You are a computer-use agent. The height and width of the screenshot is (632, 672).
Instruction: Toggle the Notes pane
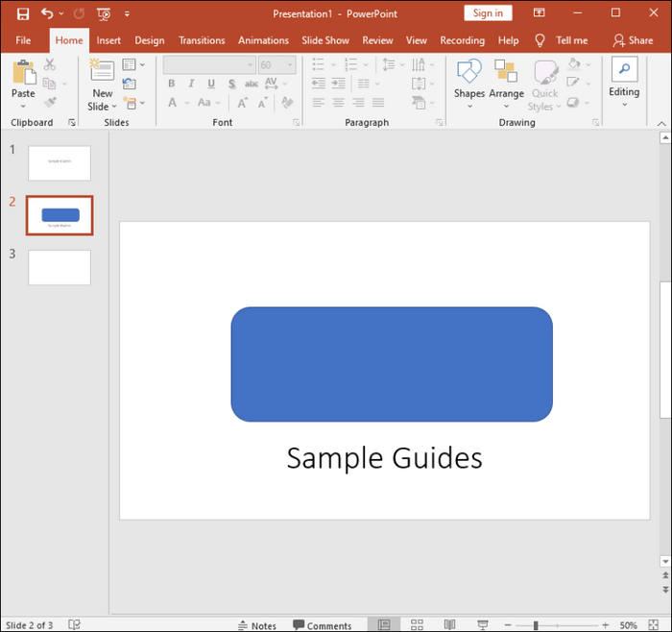tap(256, 625)
